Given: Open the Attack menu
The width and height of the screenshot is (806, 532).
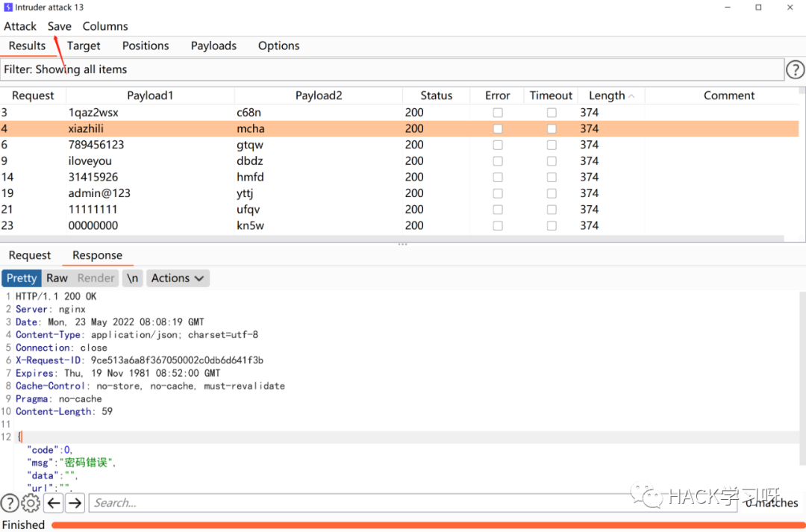Looking at the screenshot, I should click(x=21, y=26).
